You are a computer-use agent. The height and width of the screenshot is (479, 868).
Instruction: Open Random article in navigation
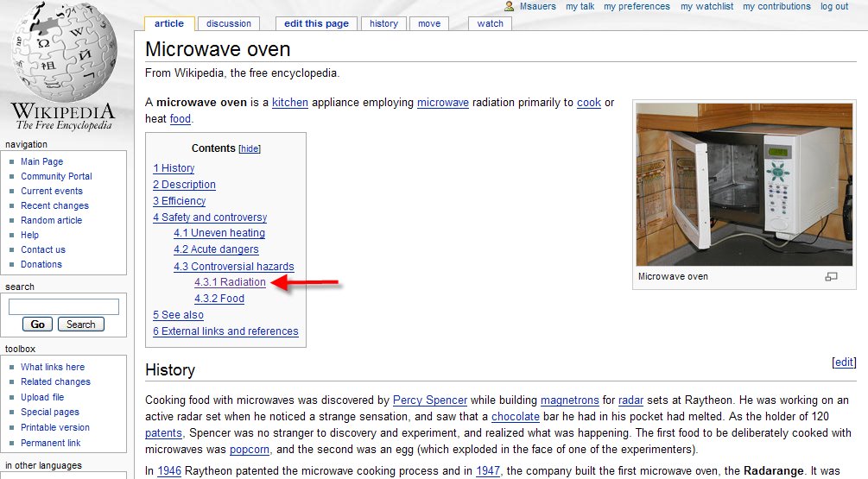pos(51,220)
